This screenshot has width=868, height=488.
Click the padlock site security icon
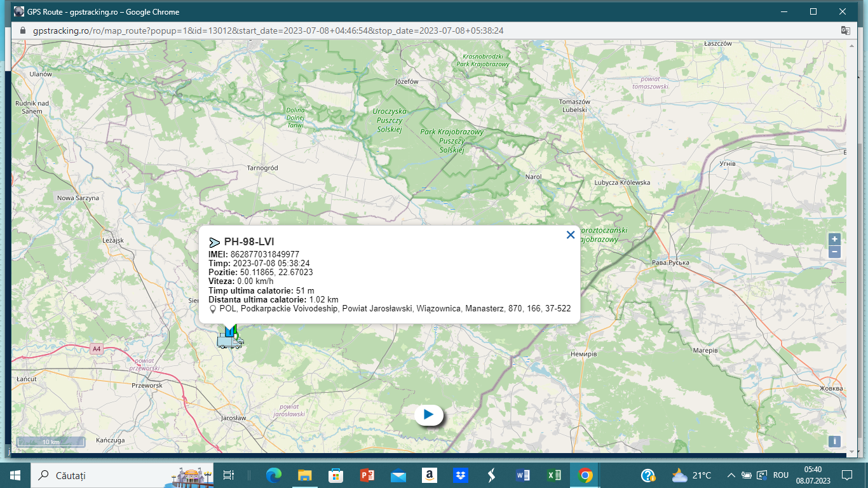23,30
